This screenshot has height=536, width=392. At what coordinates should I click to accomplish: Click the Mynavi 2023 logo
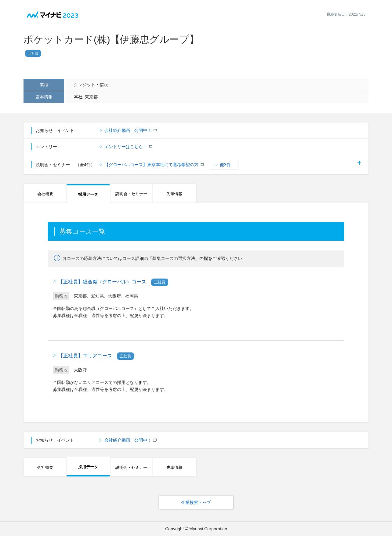click(x=53, y=15)
